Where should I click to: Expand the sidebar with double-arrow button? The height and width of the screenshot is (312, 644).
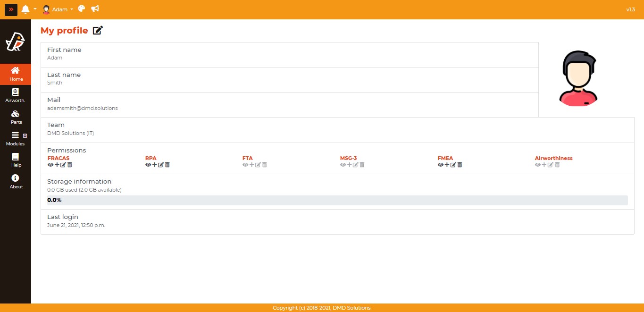click(x=11, y=9)
